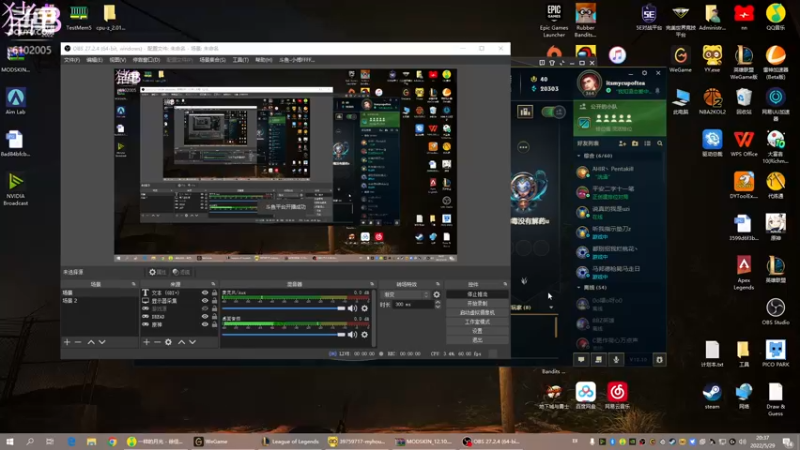
Task: Click the Settings button in controls
Action: (x=477, y=331)
